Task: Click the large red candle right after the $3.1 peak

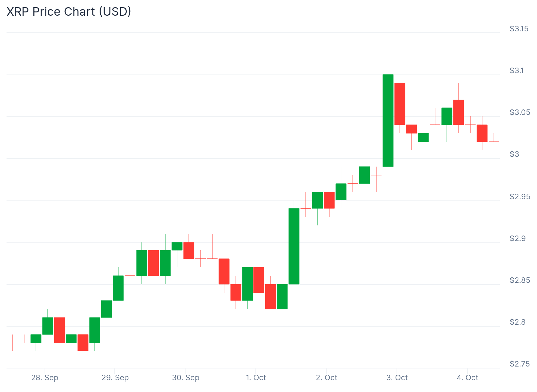Action: [400, 104]
